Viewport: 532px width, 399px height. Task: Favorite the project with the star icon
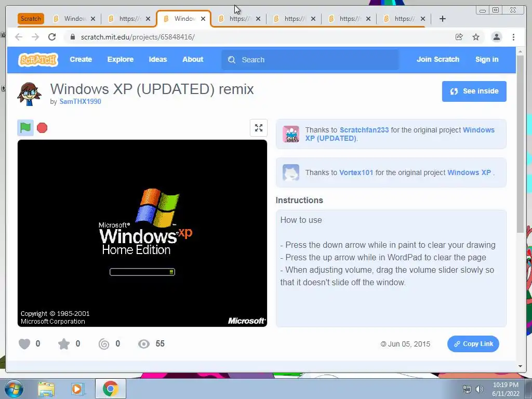(64, 344)
